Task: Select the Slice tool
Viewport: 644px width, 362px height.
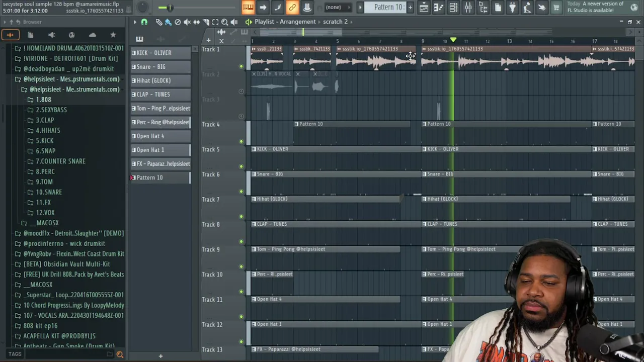Action: pyautogui.click(x=206, y=22)
